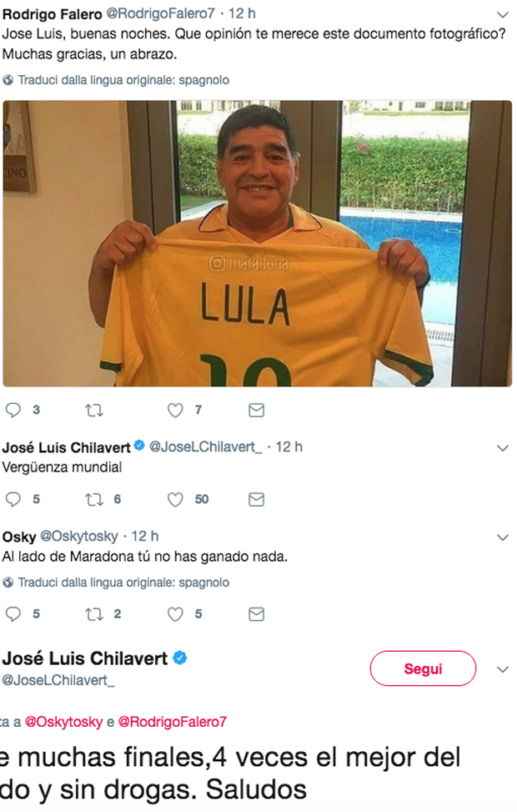517x812 pixels.
Task: Open options chevron on Rodrigo Falero's tweet
Action: [x=503, y=14]
